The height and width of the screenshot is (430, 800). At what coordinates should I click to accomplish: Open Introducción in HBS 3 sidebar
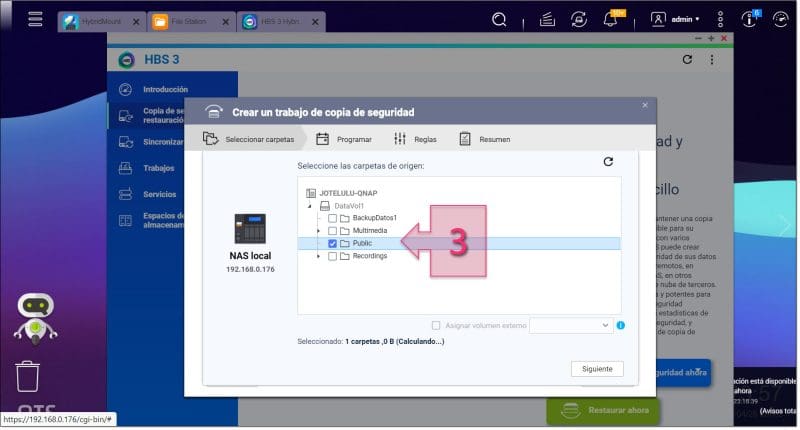172,89
